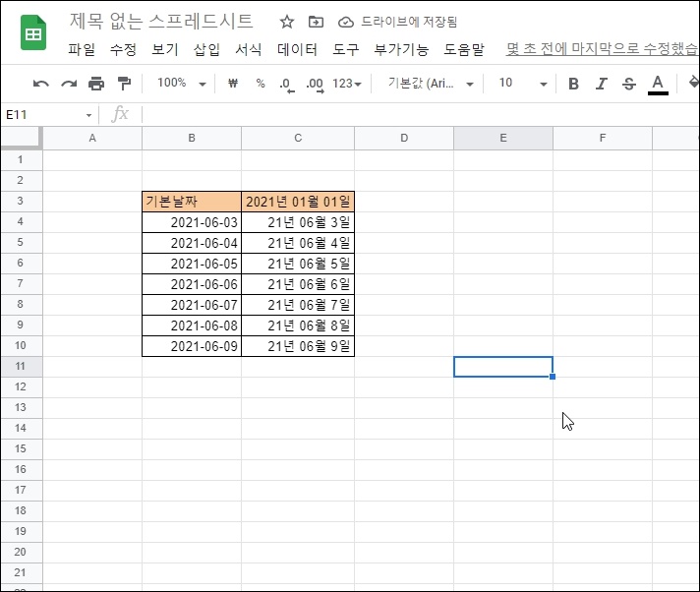Redo the last action
This screenshot has height=592, width=700.
(69, 84)
